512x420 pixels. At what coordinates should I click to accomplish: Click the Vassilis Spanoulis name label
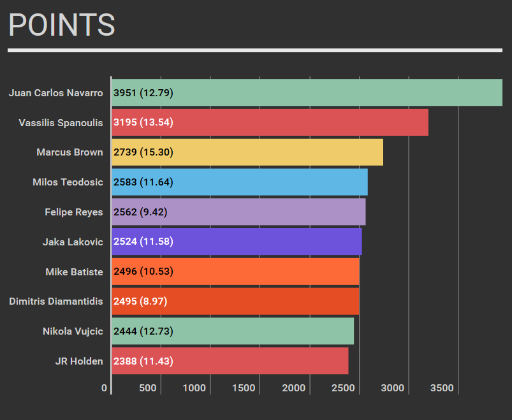(x=61, y=122)
